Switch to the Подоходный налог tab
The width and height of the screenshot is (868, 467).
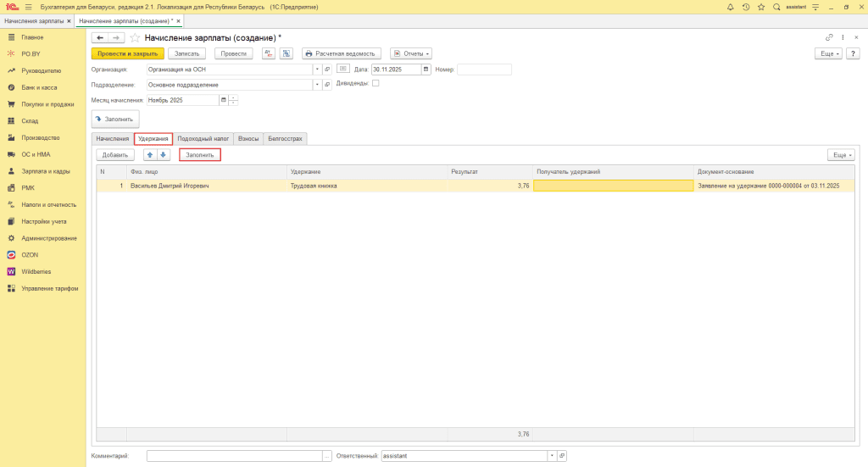(x=203, y=138)
